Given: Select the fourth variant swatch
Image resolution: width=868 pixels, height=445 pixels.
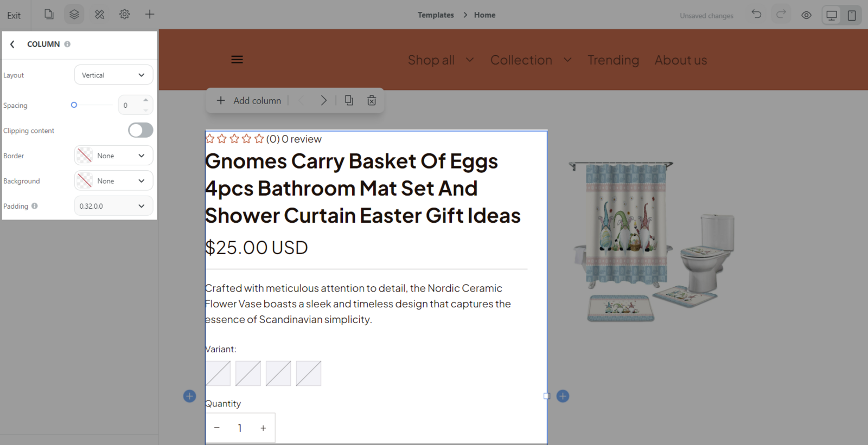Looking at the screenshot, I should pyautogui.click(x=309, y=373).
